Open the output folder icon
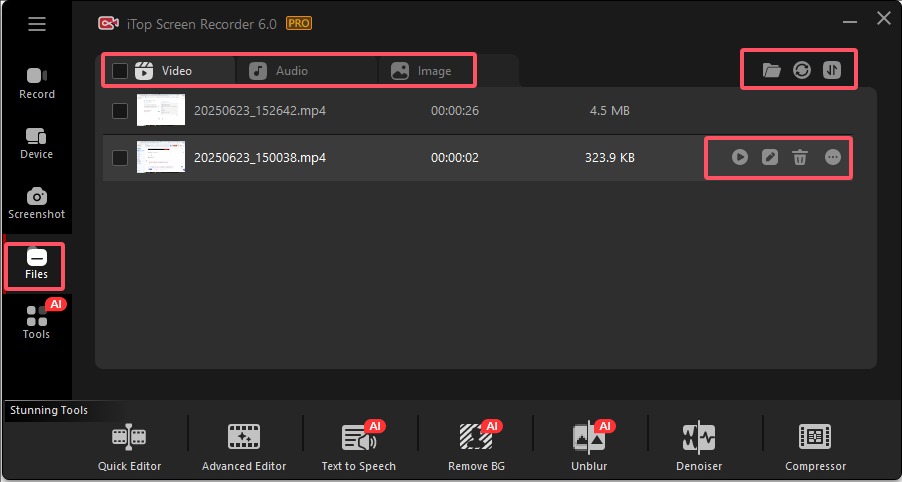Screen dimensions: 902x482 click(x=771, y=70)
